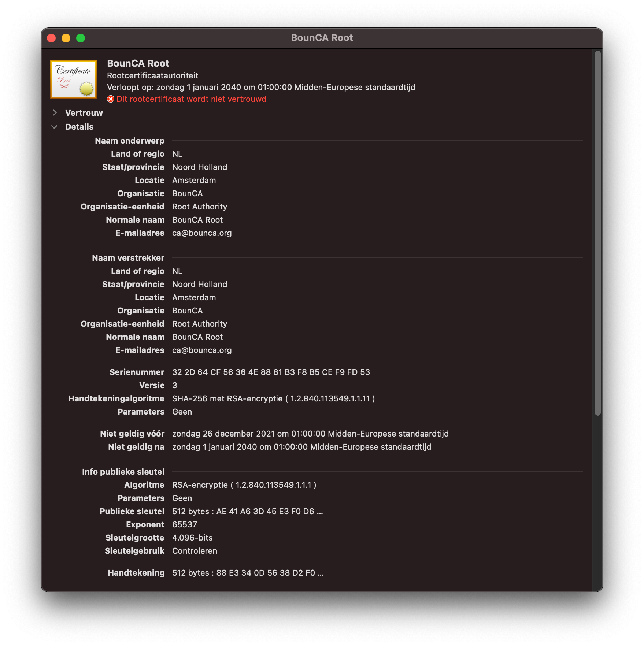Viewport: 644px width, 646px height.
Task: Click the Serienummer field label
Action: pos(137,372)
